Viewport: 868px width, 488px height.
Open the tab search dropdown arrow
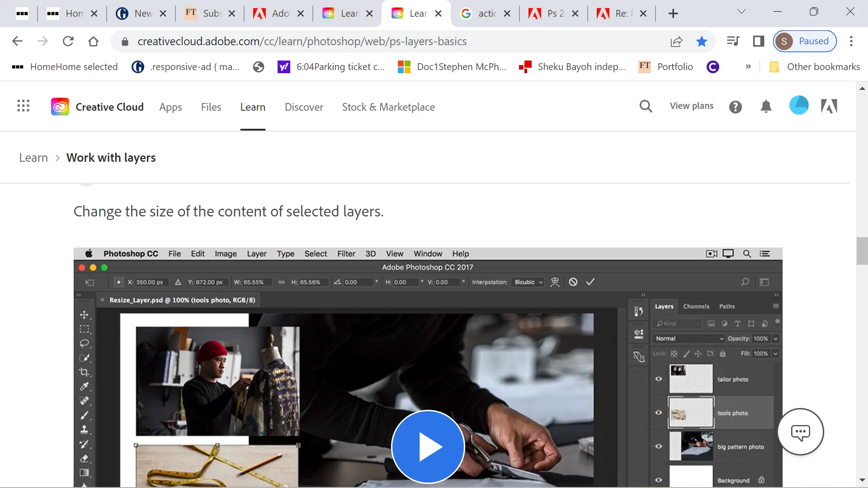pyautogui.click(x=741, y=12)
